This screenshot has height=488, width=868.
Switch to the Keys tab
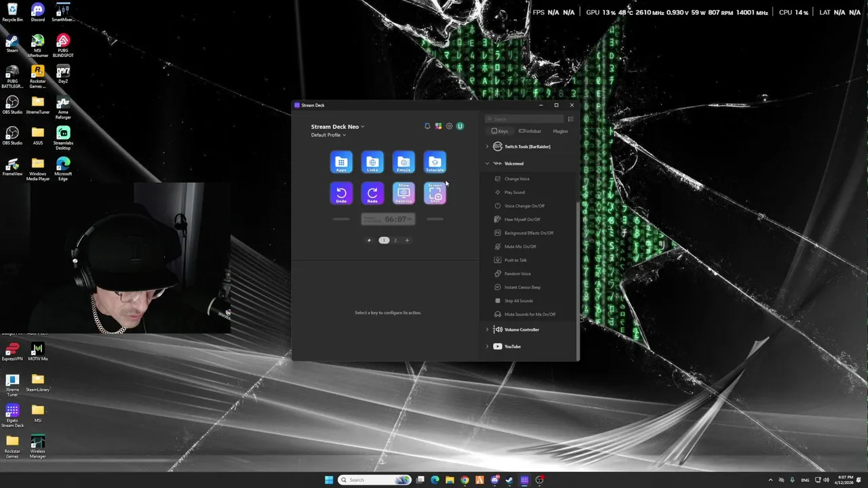click(500, 131)
